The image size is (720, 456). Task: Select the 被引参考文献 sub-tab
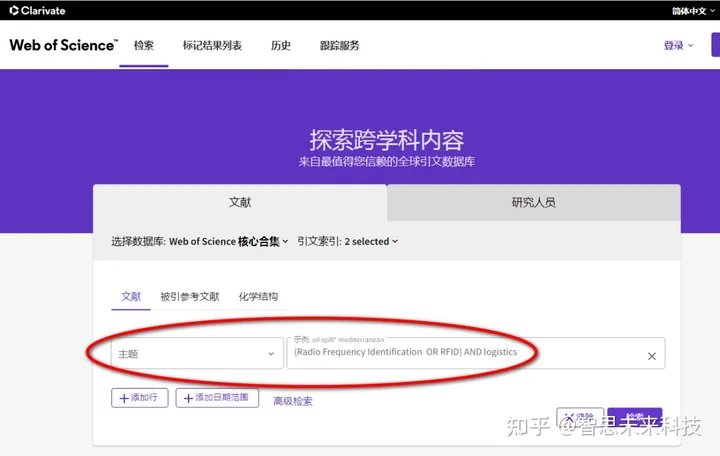click(x=190, y=297)
